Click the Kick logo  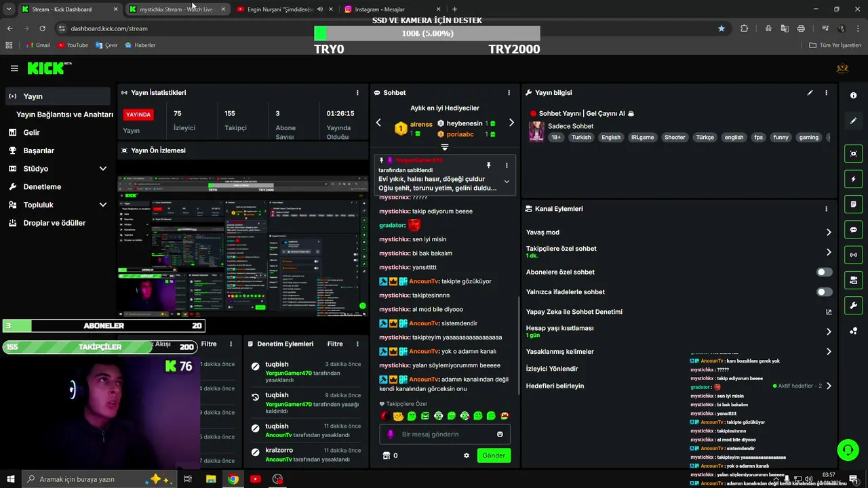(49, 68)
